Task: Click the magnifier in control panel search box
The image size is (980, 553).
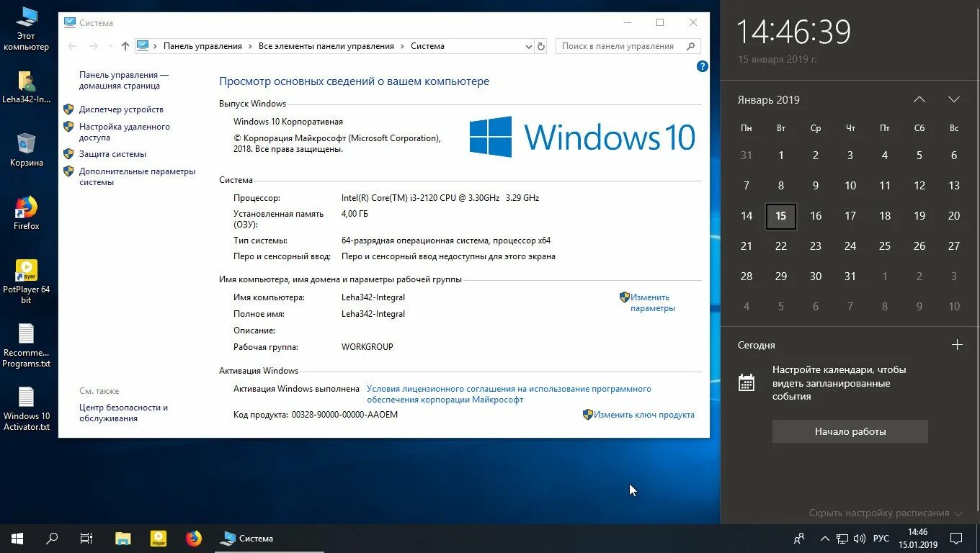Action: tap(690, 46)
